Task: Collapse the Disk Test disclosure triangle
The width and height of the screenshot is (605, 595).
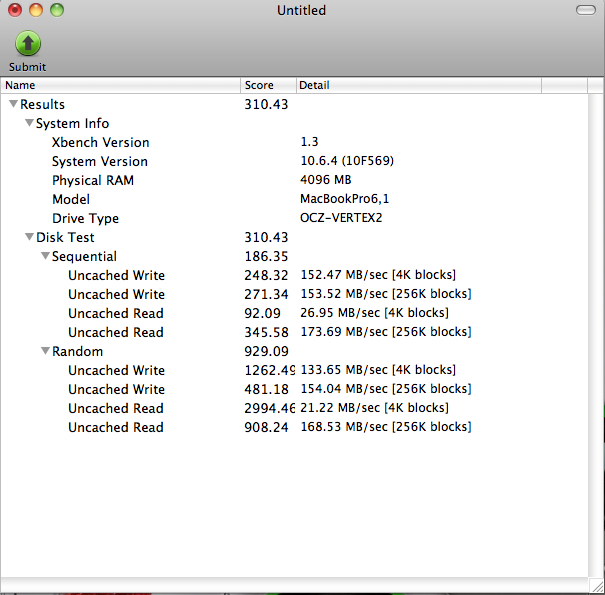Action: point(29,237)
